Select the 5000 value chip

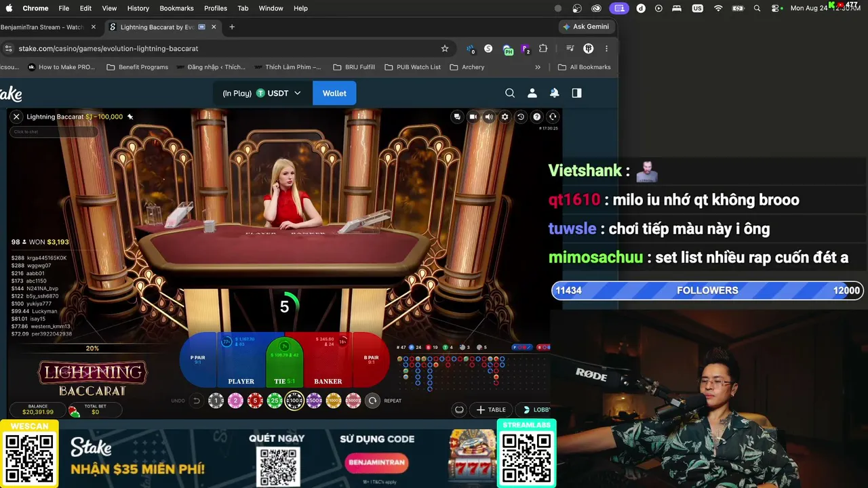coord(353,401)
